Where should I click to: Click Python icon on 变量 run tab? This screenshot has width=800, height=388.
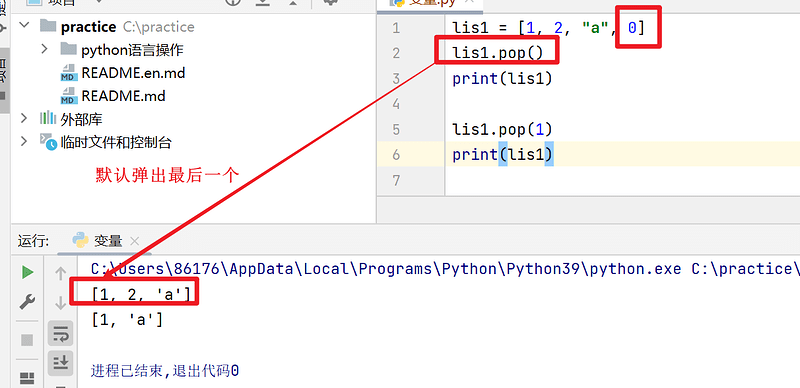coord(80,240)
